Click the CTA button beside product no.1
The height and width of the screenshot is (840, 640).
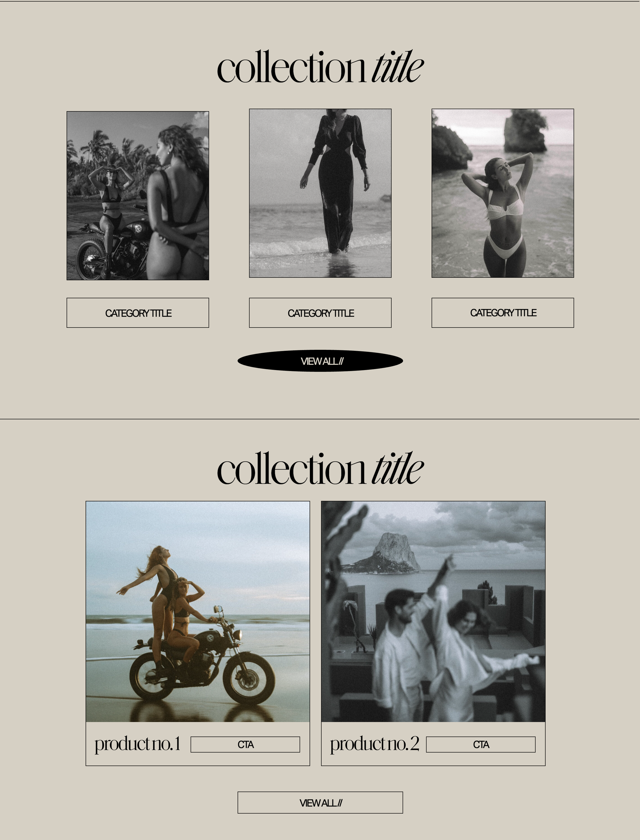coord(245,744)
